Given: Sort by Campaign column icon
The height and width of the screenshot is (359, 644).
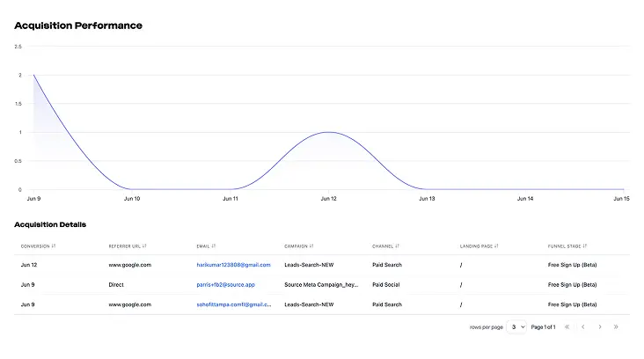Looking at the screenshot, I should (x=311, y=246).
